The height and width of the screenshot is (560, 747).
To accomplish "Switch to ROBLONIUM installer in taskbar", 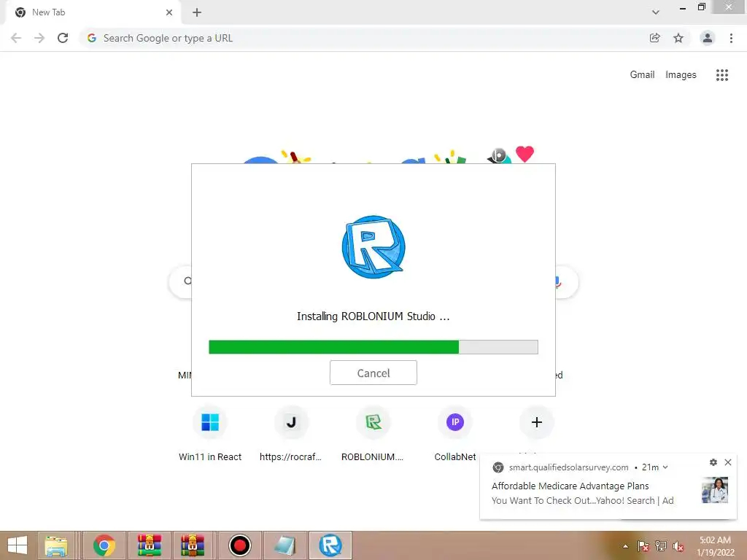I will click(330, 545).
